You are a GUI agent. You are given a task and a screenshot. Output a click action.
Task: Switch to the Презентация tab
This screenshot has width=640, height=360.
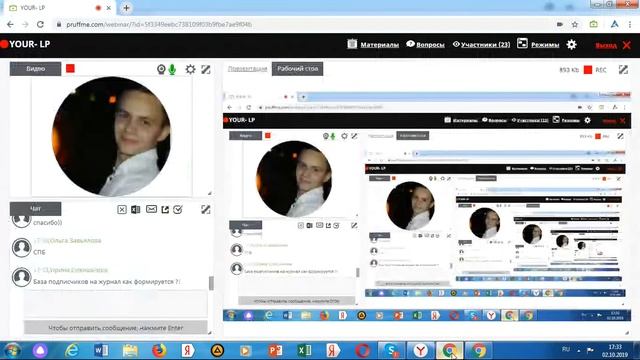point(247,69)
